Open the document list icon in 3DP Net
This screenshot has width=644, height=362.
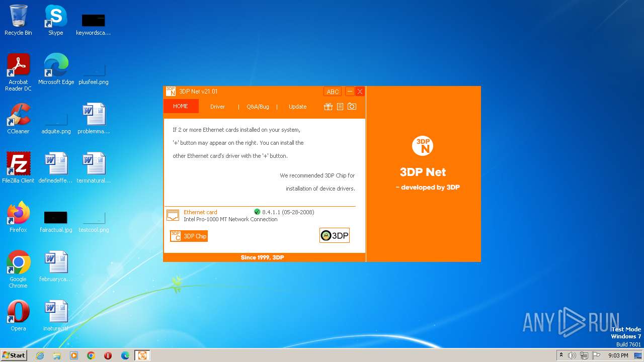coord(340,107)
